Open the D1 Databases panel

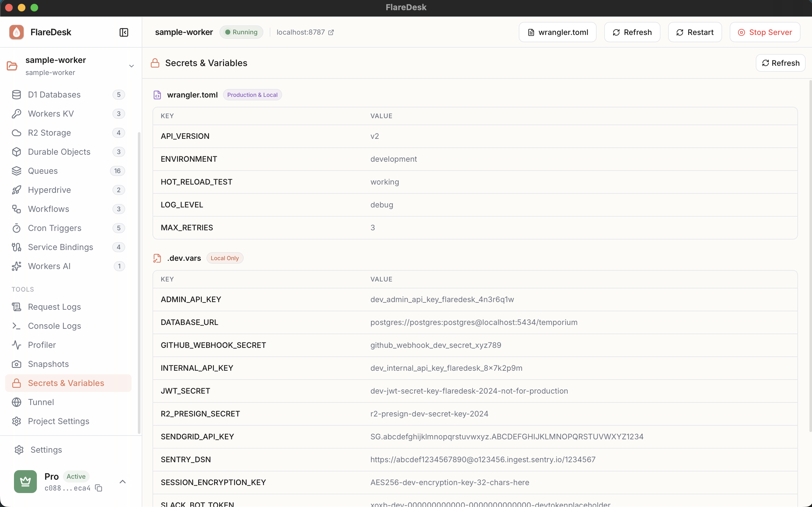point(54,95)
